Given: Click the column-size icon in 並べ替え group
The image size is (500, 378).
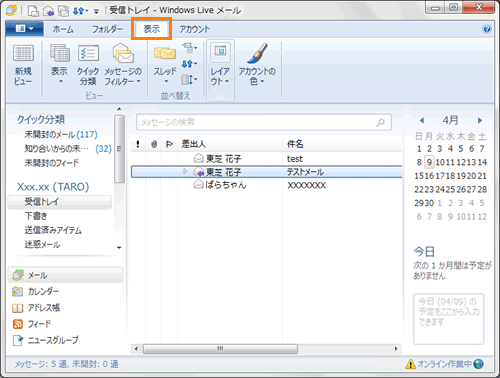Looking at the screenshot, I should [190, 79].
